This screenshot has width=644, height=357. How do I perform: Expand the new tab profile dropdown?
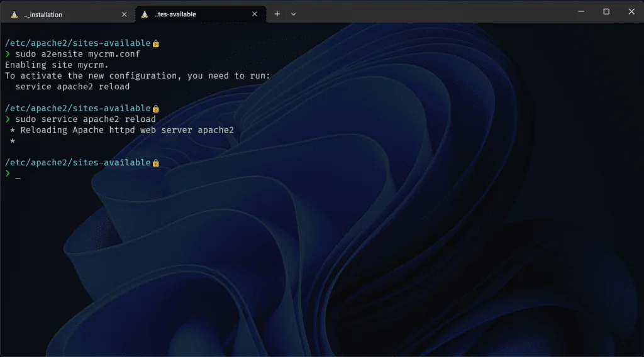pos(293,14)
